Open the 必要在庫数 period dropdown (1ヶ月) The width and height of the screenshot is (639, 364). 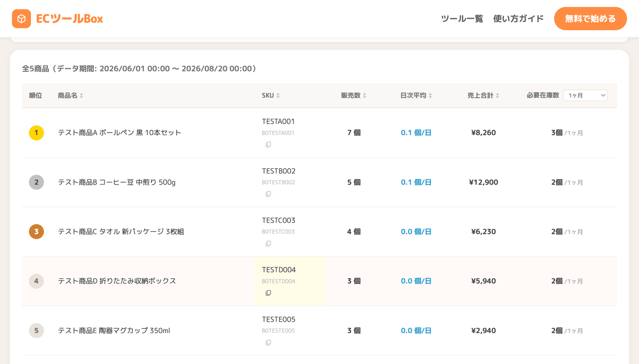pyautogui.click(x=585, y=95)
